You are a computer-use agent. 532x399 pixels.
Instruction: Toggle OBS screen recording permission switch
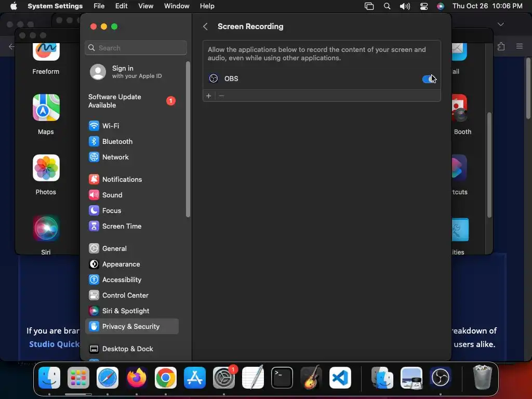(429, 79)
